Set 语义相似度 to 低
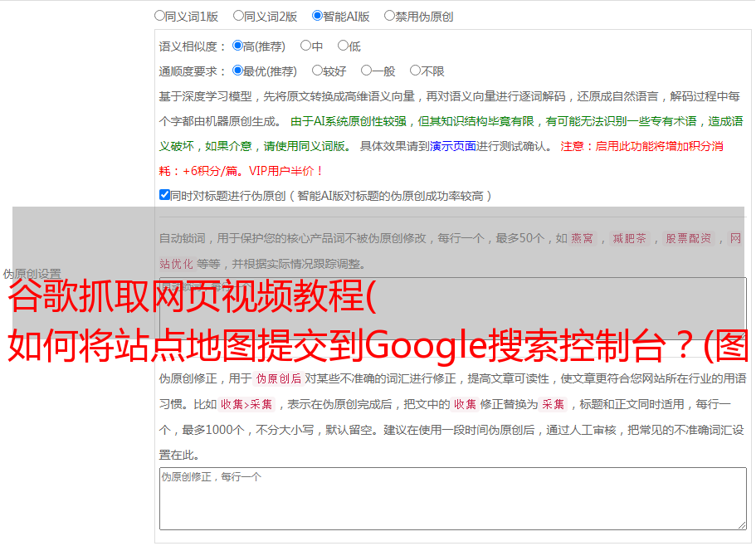756x546 pixels. [x=343, y=46]
